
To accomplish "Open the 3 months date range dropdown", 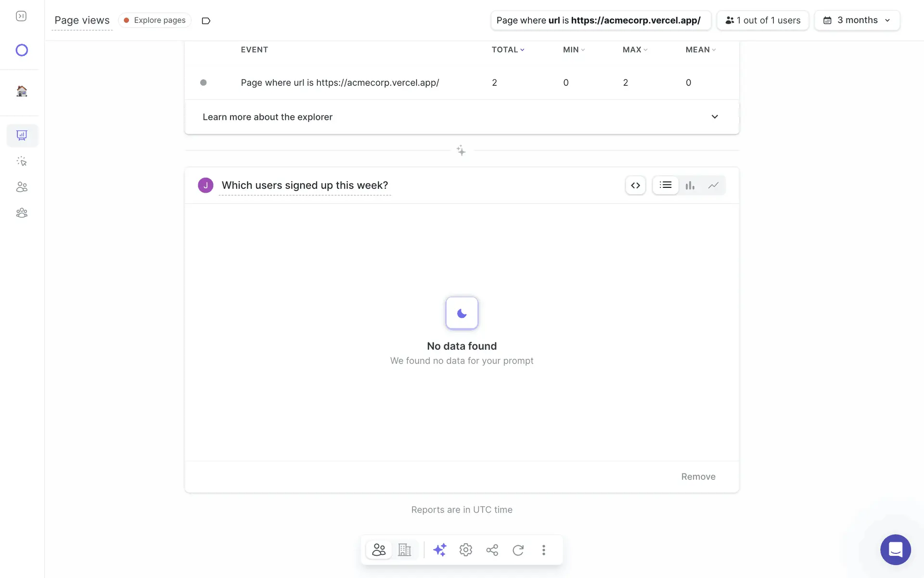I will (857, 20).
